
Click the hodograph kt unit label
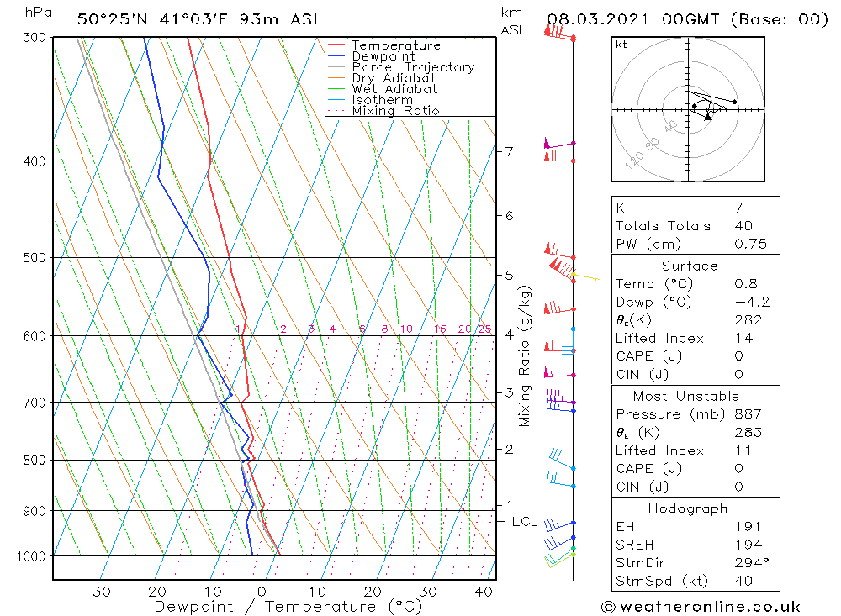(621, 45)
